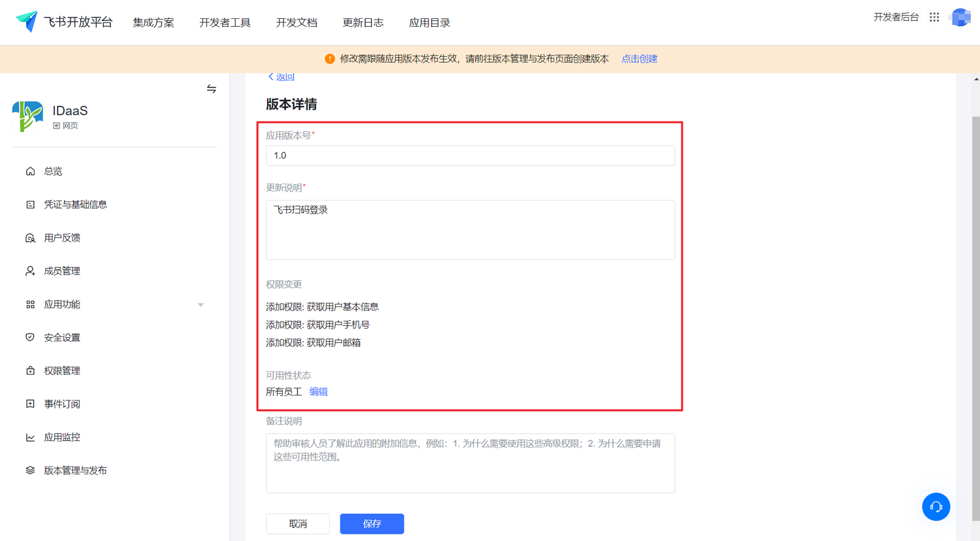Open the app grid launcher icon
Viewport: 980px width, 541px height.
click(934, 17)
